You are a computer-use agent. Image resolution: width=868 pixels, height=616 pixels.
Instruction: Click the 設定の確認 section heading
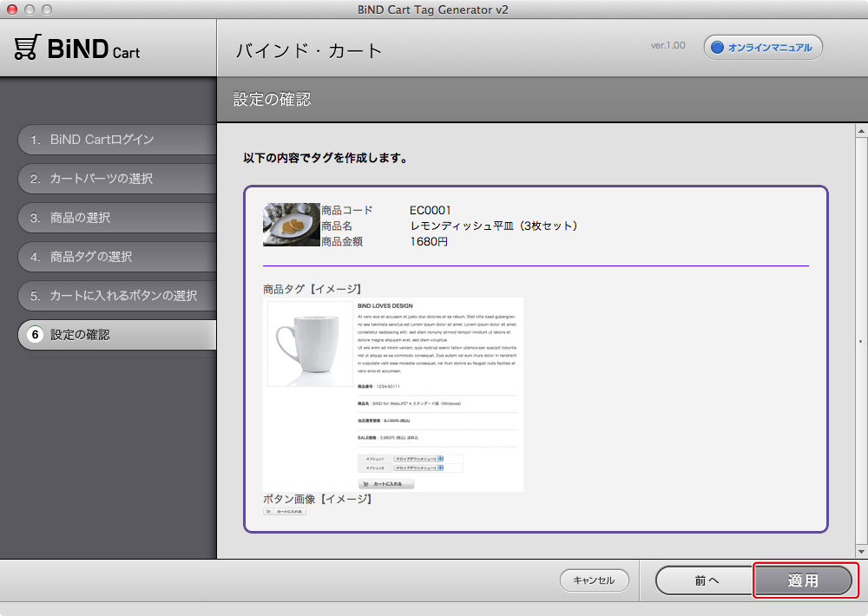272,100
